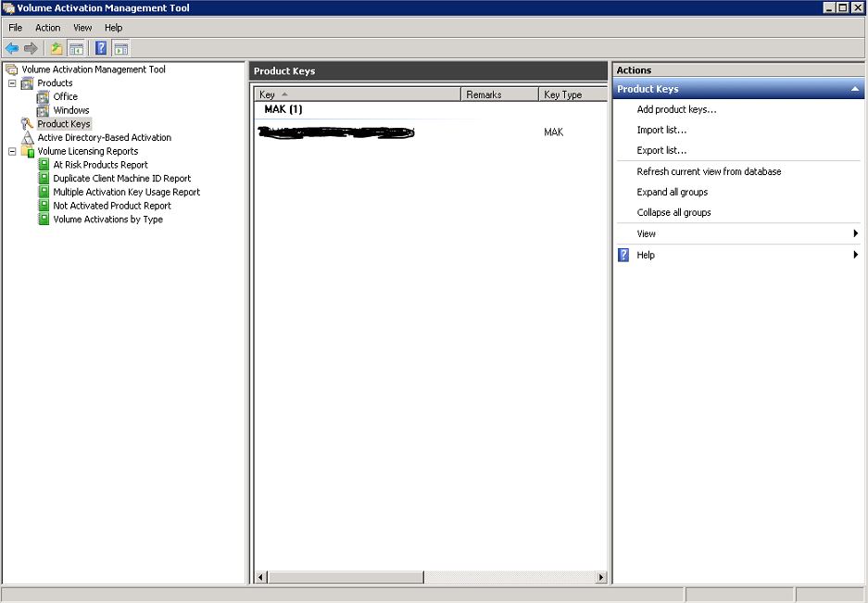This screenshot has height=603, width=868.
Task: Toggle the Show/Hide Console Tree toolbar icon
Action: tap(75, 48)
